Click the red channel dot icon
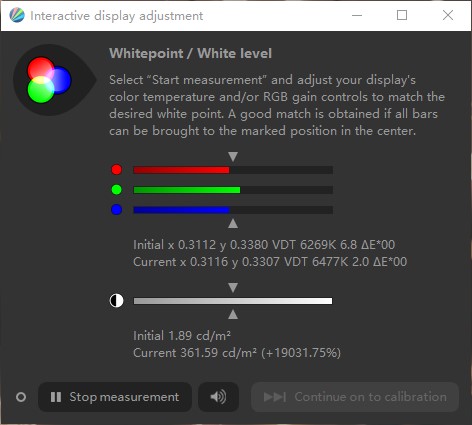The image size is (472, 425). point(117,170)
